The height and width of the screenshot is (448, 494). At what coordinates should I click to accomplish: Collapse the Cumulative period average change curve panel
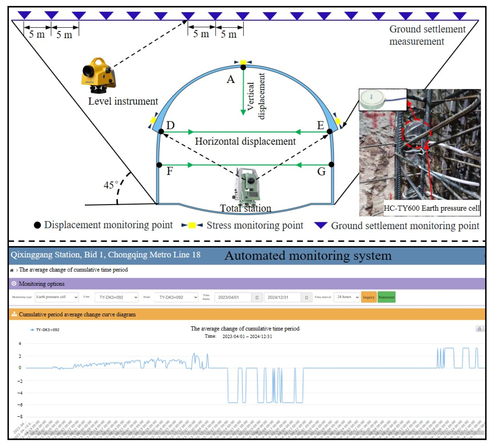pyautogui.click(x=247, y=314)
